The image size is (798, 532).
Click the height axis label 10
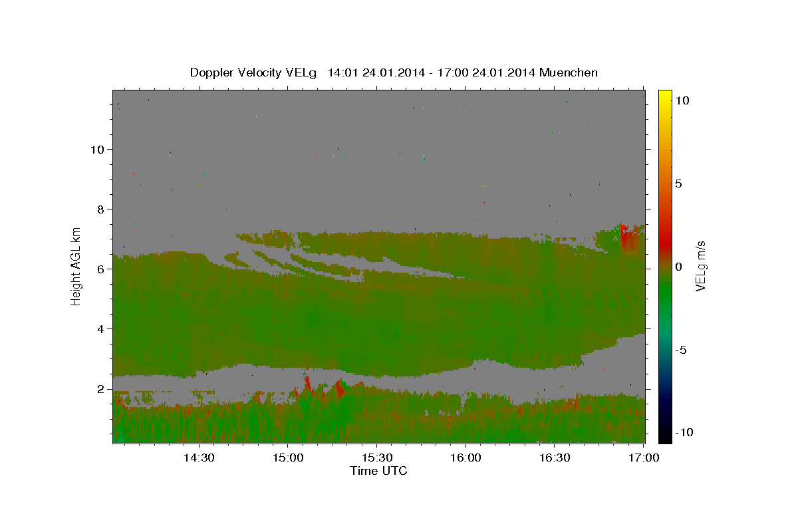pos(99,150)
